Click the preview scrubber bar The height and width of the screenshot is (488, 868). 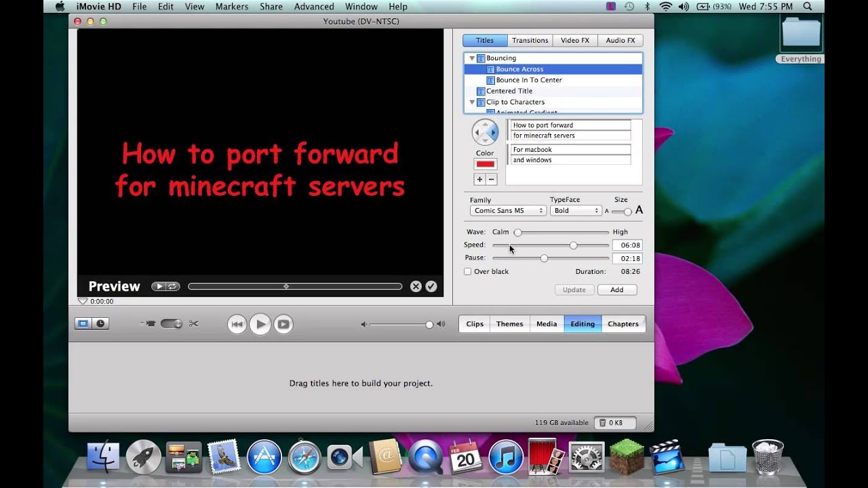(x=295, y=287)
